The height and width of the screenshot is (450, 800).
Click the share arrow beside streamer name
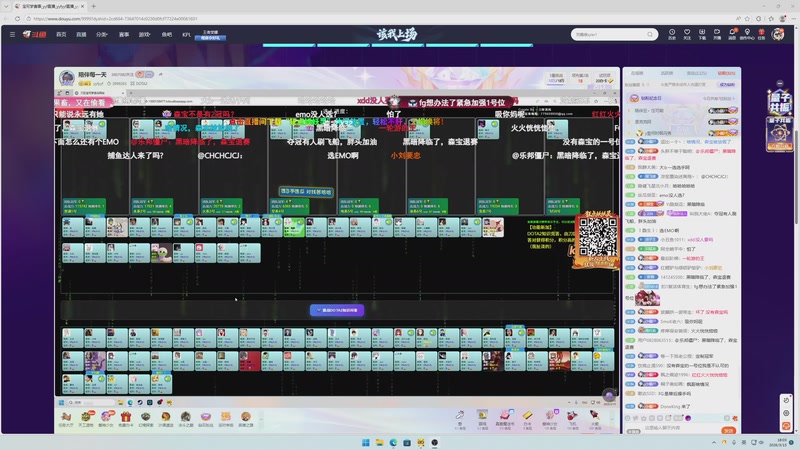(x=160, y=74)
